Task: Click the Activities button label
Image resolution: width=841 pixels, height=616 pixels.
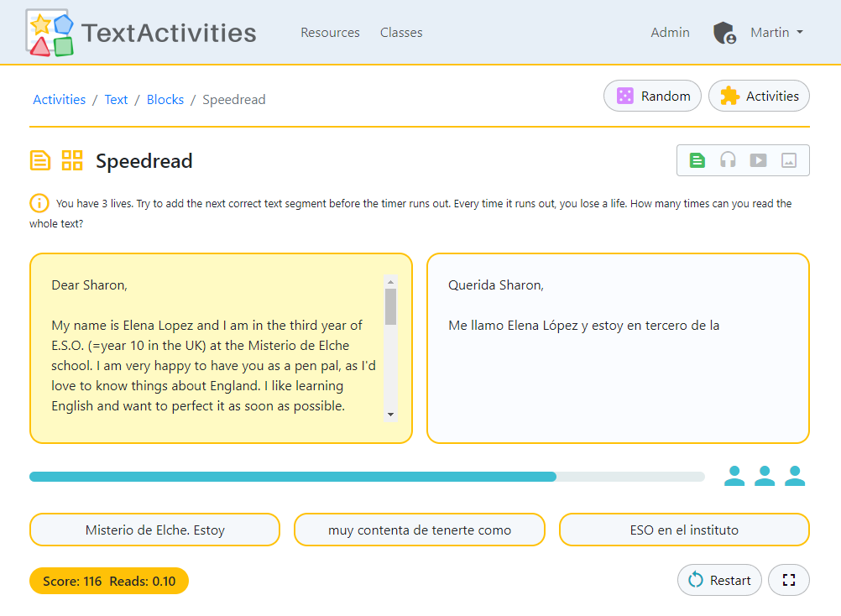Action: pyautogui.click(x=772, y=96)
